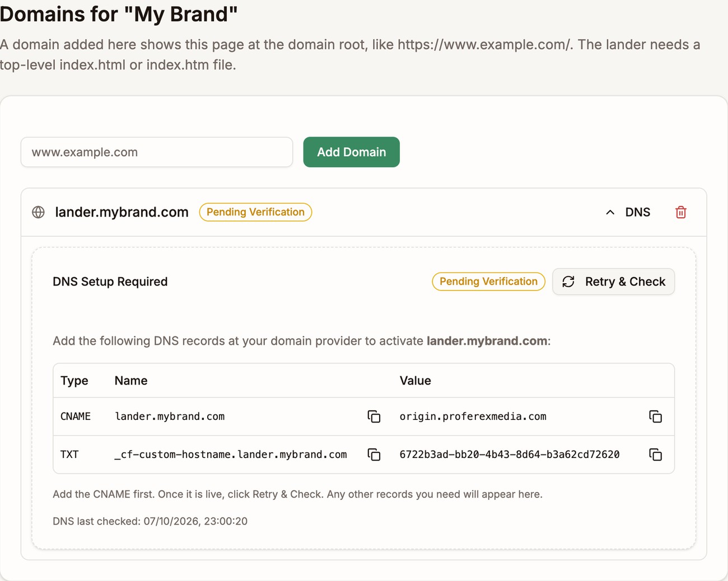The height and width of the screenshot is (581, 728).
Task: Select the value text origin.proferexmedia.com
Action: (x=473, y=416)
